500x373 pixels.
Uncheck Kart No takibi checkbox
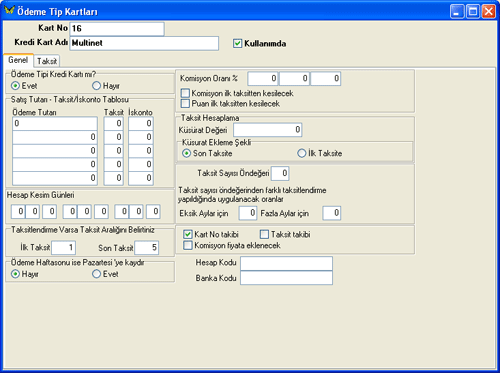coord(188,234)
